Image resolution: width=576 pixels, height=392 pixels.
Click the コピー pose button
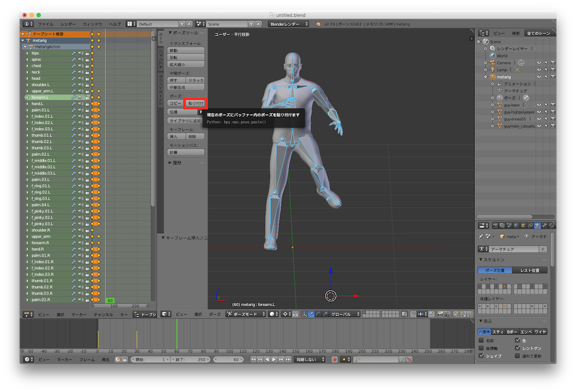(176, 104)
